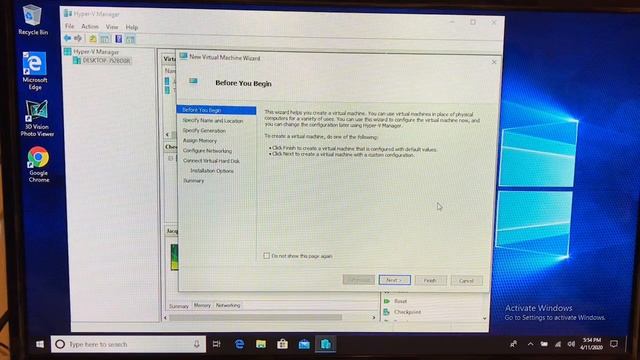
Task: Open Recycle Bin desktop icon
Action: click(33, 19)
